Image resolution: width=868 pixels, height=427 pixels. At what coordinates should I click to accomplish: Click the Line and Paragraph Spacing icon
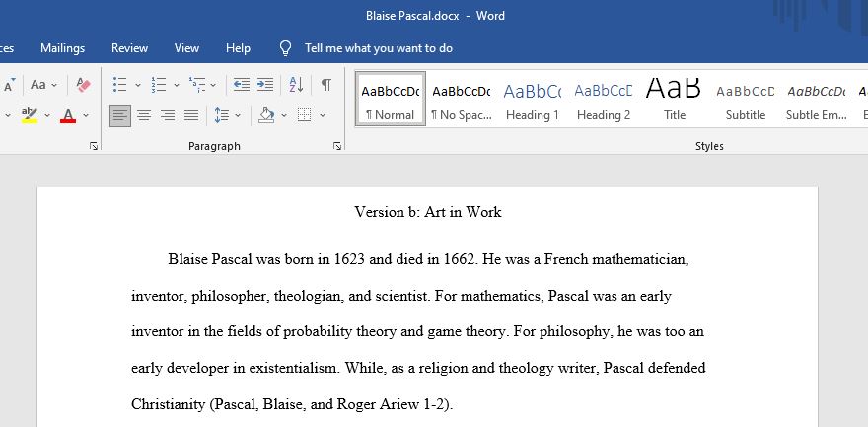click(x=221, y=115)
